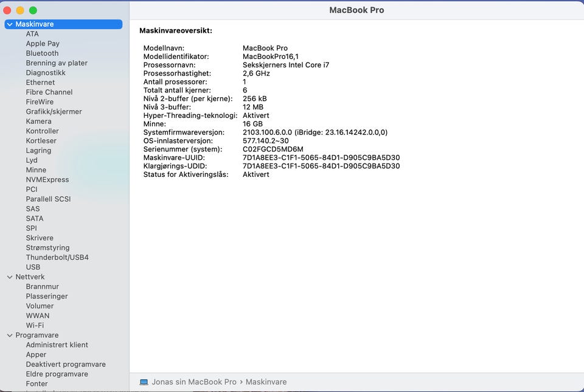Open USB in the sidebar

33,267
